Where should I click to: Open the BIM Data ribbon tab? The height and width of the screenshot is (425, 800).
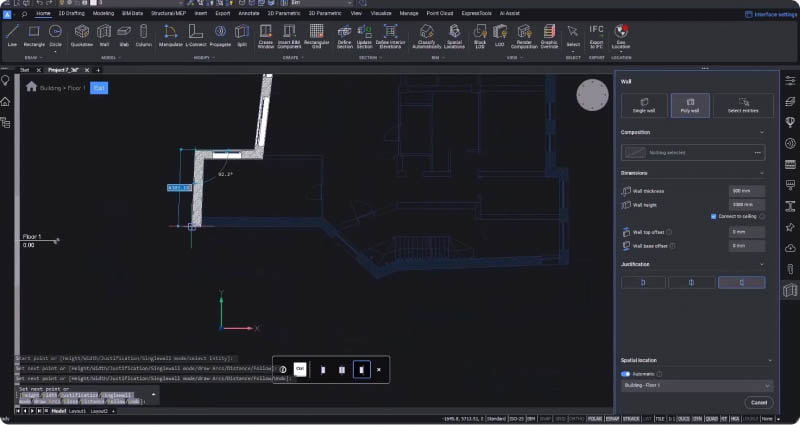pyautogui.click(x=132, y=14)
